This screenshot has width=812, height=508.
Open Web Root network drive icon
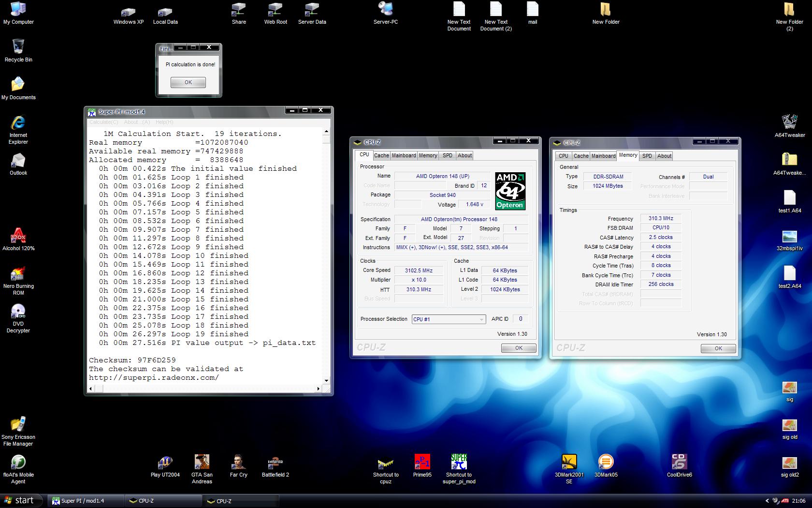275,13
